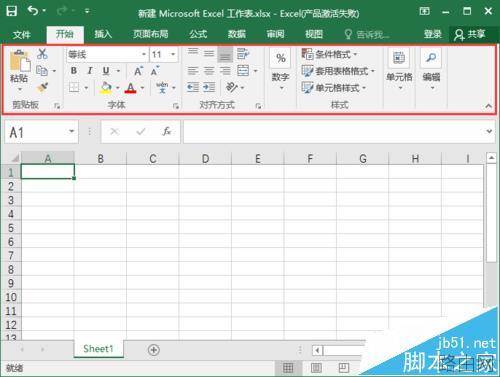Undo the last action

pyautogui.click(x=33, y=11)
